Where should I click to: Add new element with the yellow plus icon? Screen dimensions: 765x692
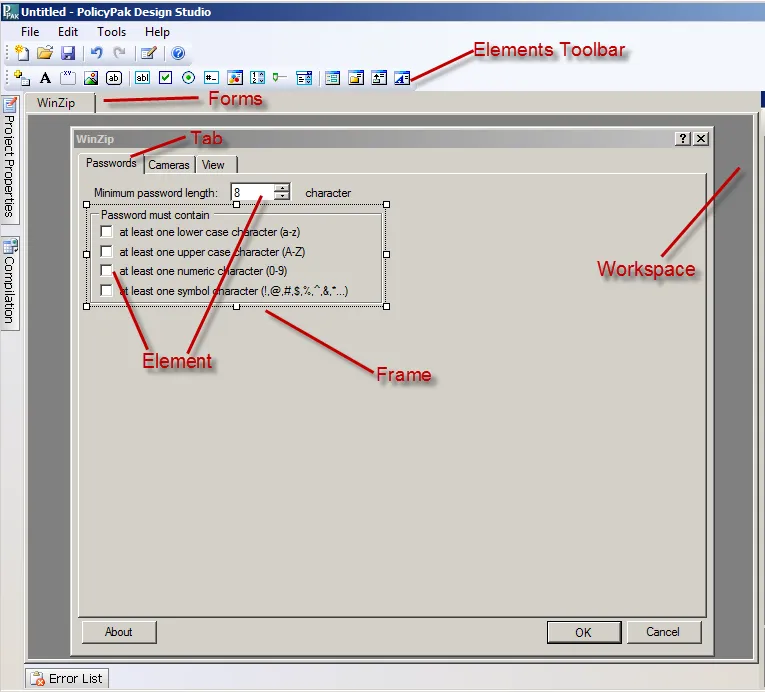(x=22, y=78)
